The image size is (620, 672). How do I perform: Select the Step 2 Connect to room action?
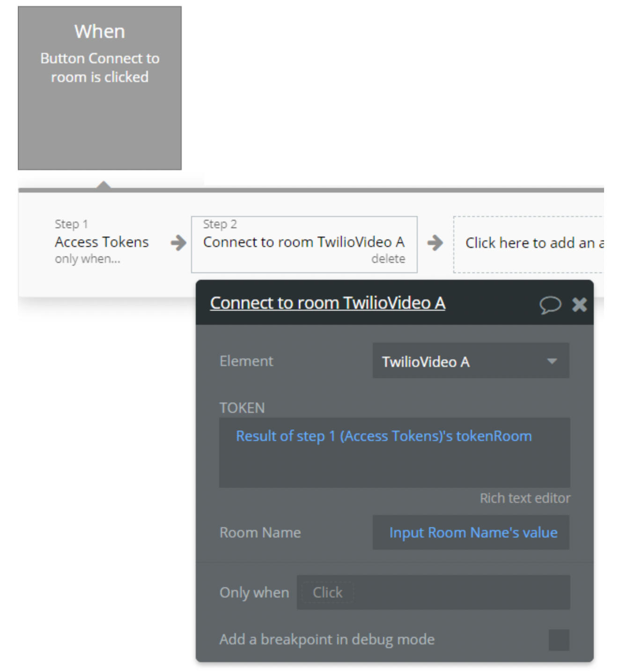(x=303, y=242)
